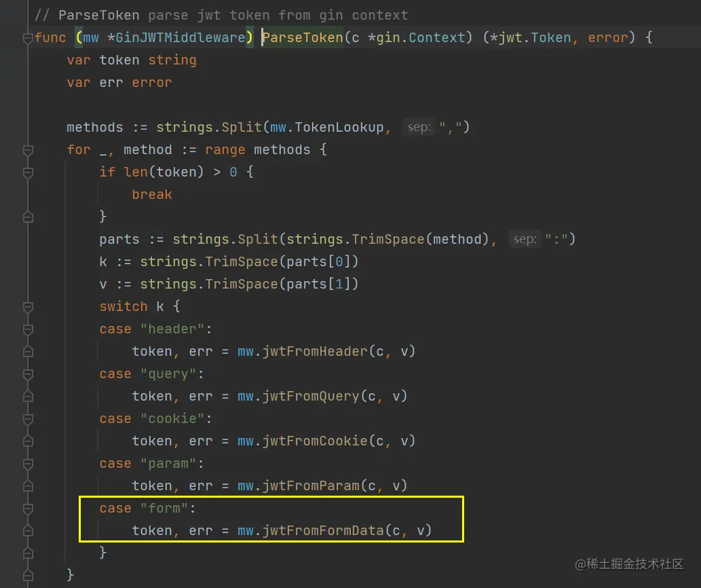Click jwt.Token in the return types
The width and height of the screenshot is (701, 588).
tap(535, 37)
